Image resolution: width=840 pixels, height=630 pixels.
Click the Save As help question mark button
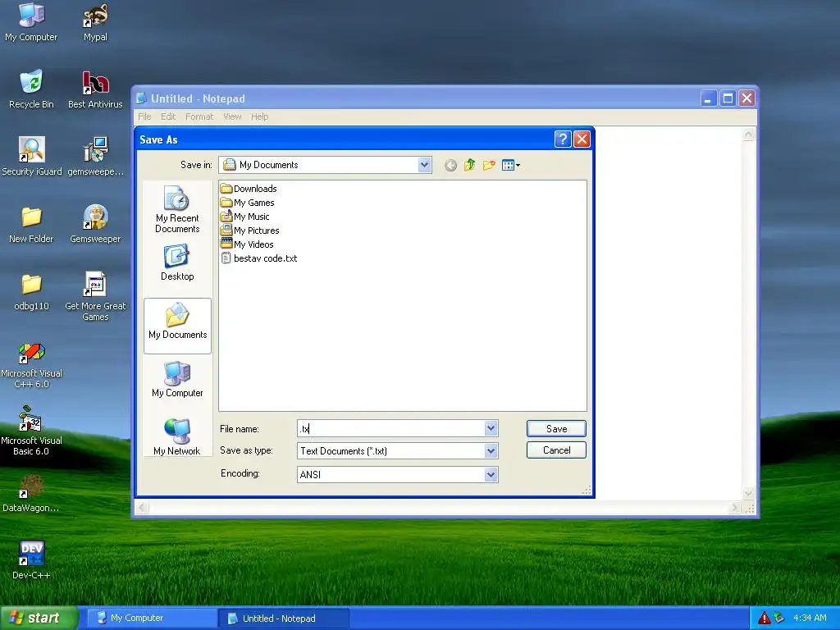(563, 139)
